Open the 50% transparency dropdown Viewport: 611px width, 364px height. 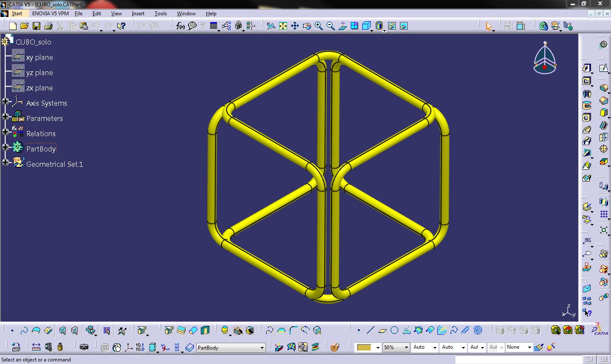pyautogui.click(x=406, y=347)
